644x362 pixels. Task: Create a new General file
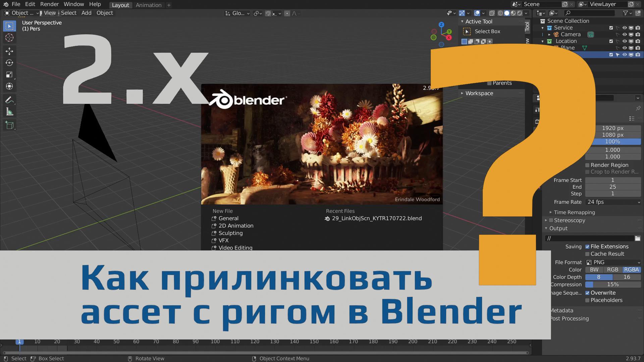(228, 218)
